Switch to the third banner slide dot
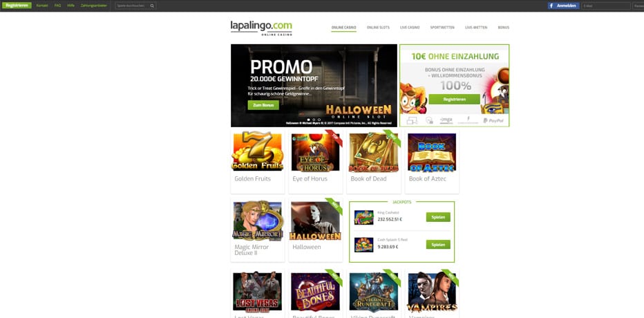This screenshot has height=318, width=644. pos(319,120)
